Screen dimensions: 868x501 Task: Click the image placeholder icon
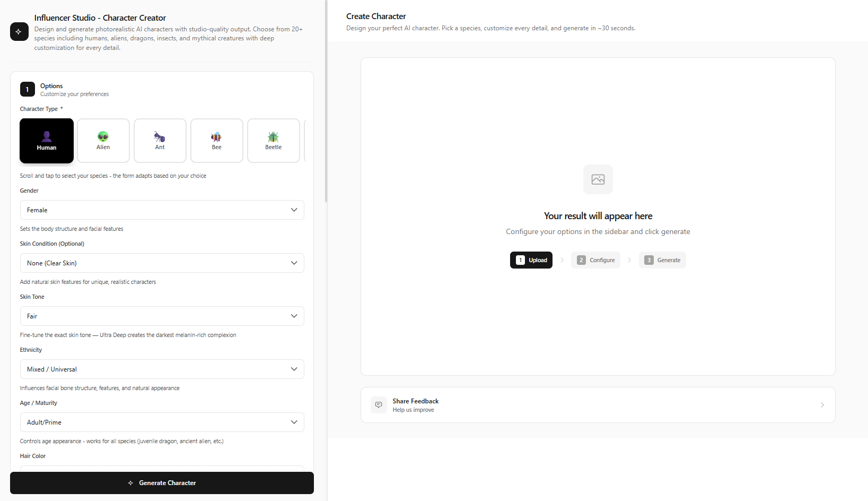click(598, 179)
